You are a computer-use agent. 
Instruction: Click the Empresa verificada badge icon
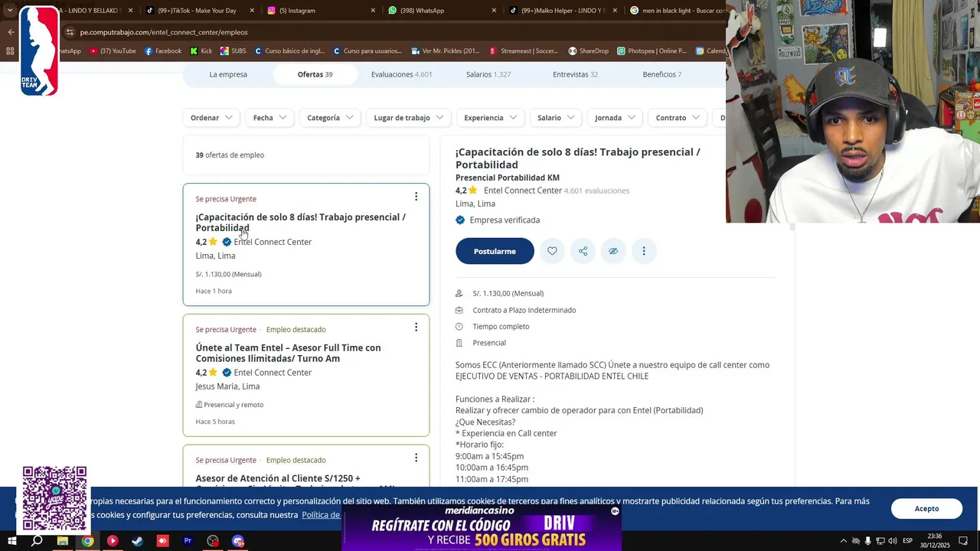pyautogui.click(x=460, y=220)
